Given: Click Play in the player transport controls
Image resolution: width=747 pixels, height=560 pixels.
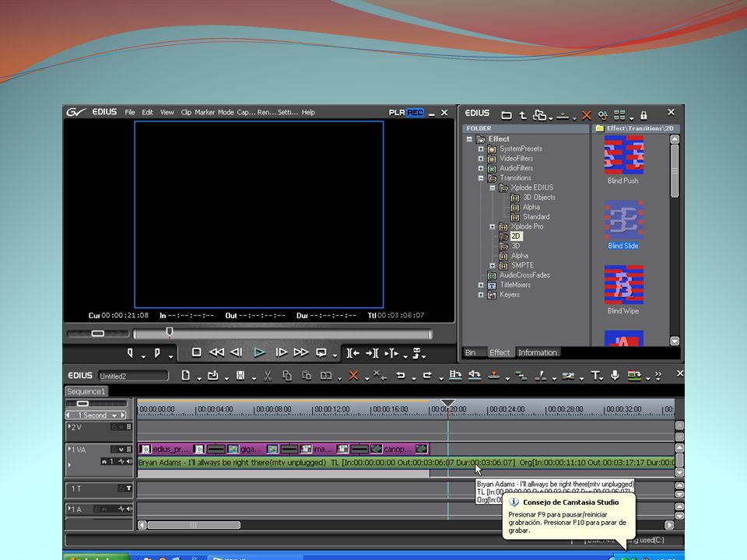Looking at the screenshot, I should (260, 352).
